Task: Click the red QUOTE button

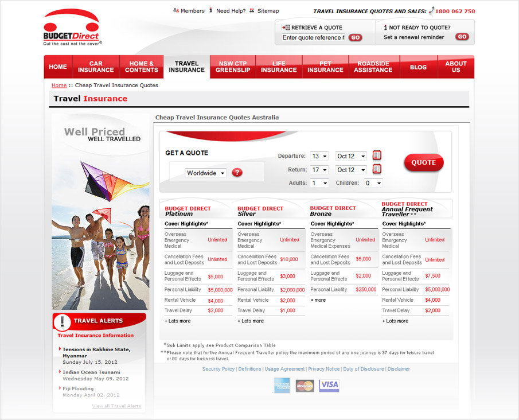Action: click(423, 162)
